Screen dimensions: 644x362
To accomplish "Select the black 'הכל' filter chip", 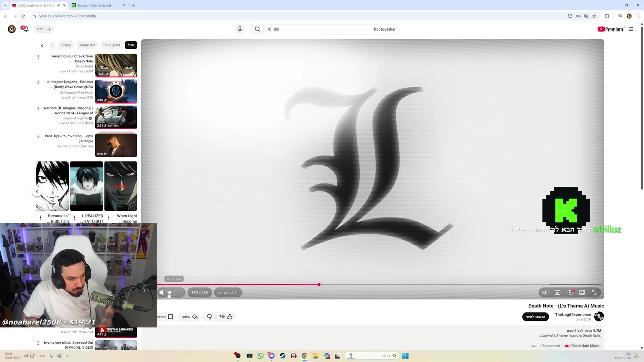I will [131, 45].
